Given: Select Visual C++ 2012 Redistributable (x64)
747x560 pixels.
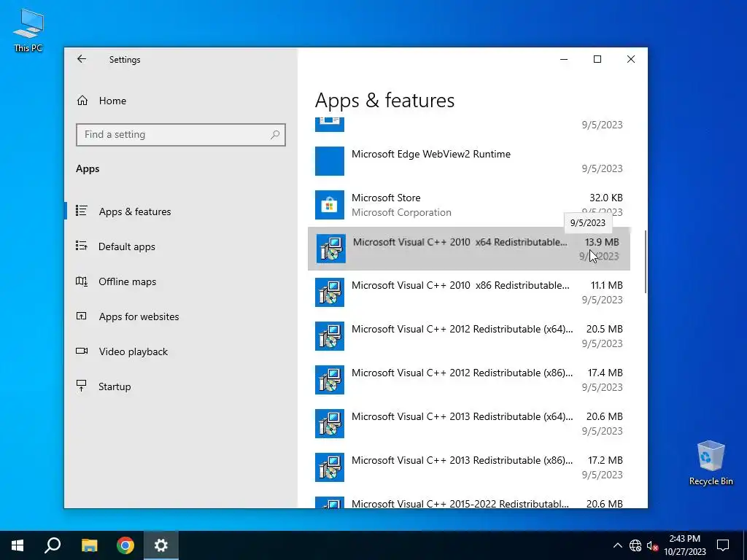Looking at the screenshot, I should coord(469,336).
